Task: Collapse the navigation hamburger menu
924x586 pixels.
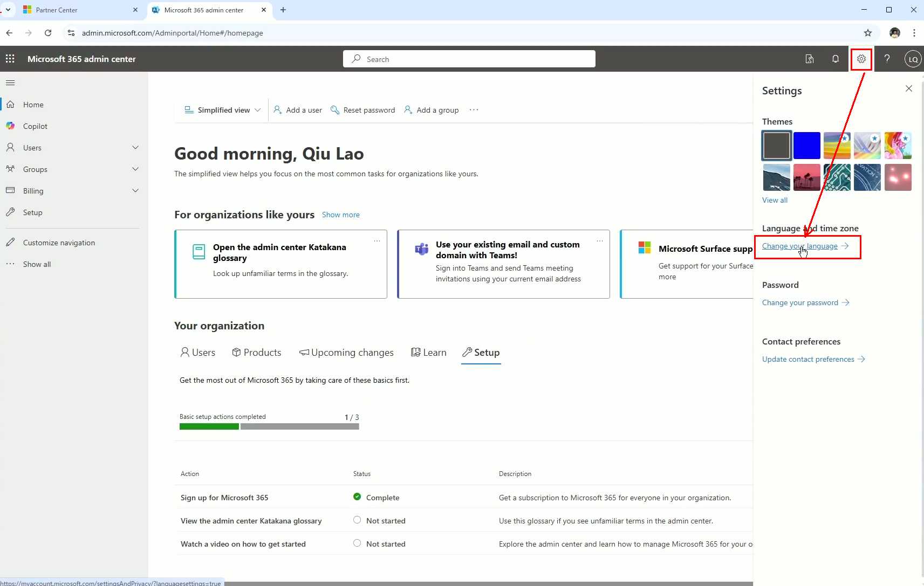Action: [x=10, y=82]
